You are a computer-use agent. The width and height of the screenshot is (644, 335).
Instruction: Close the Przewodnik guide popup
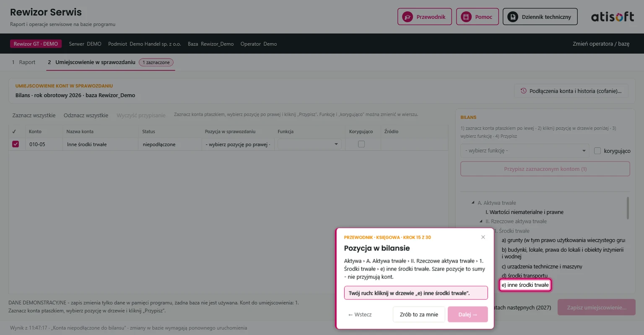tap(483, 237)
